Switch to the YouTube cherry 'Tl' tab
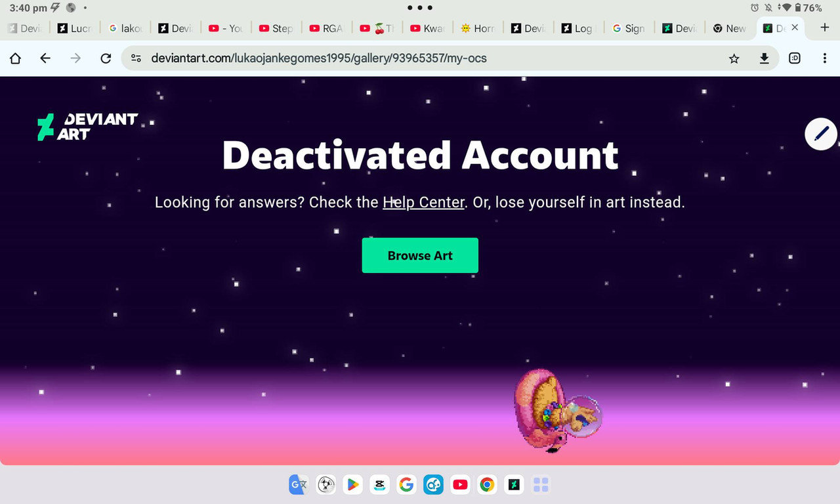Image resolution: width=840 pixels, height=504 pixels. [377, 28]
